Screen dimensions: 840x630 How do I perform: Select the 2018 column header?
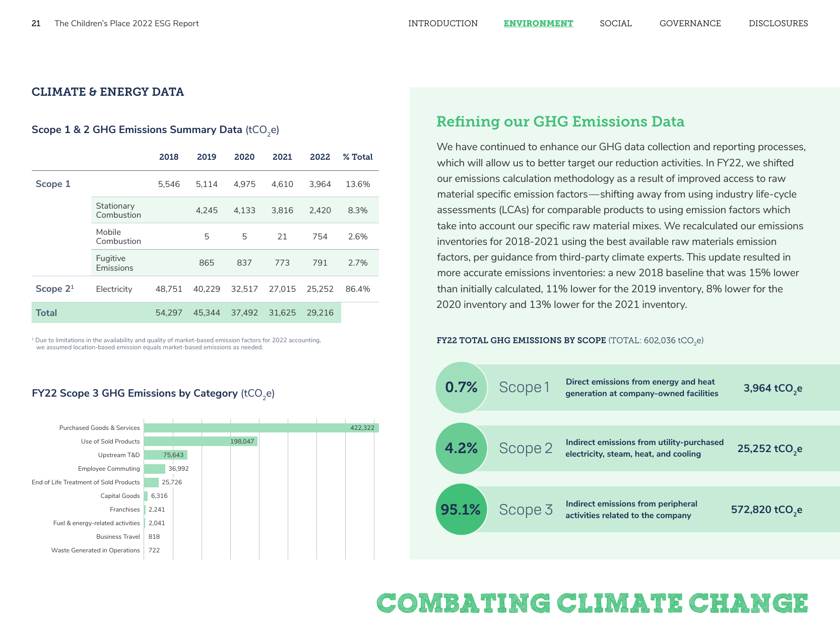click(x=169, y=157)
